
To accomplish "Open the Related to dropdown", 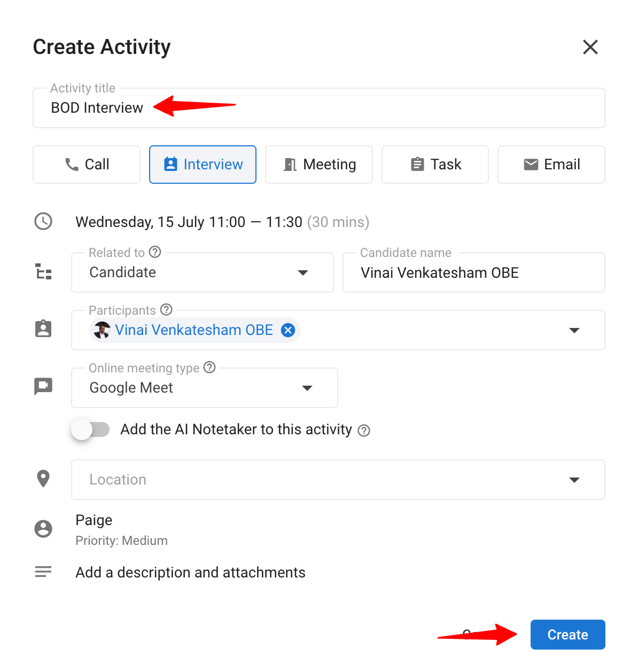I will point(203,272).
